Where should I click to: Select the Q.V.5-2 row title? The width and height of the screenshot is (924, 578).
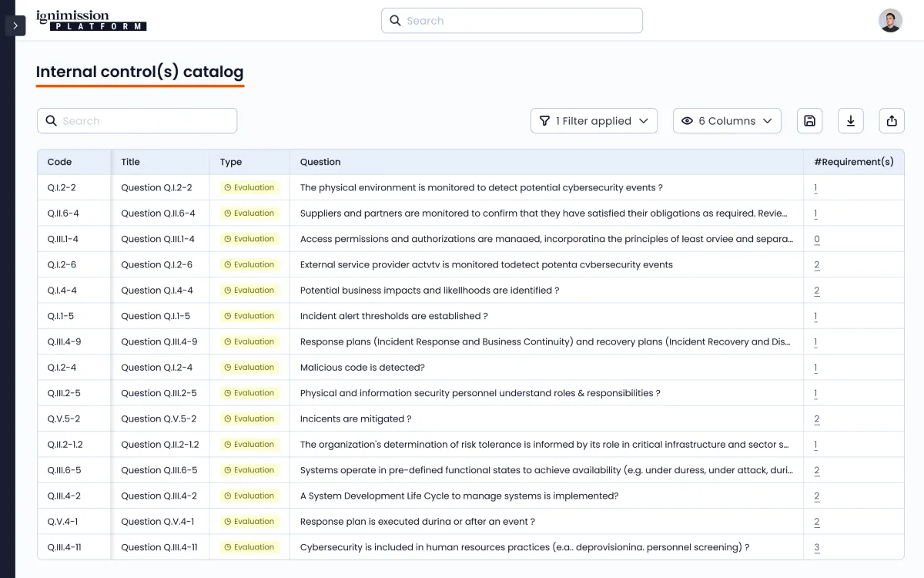coord(159,418)
